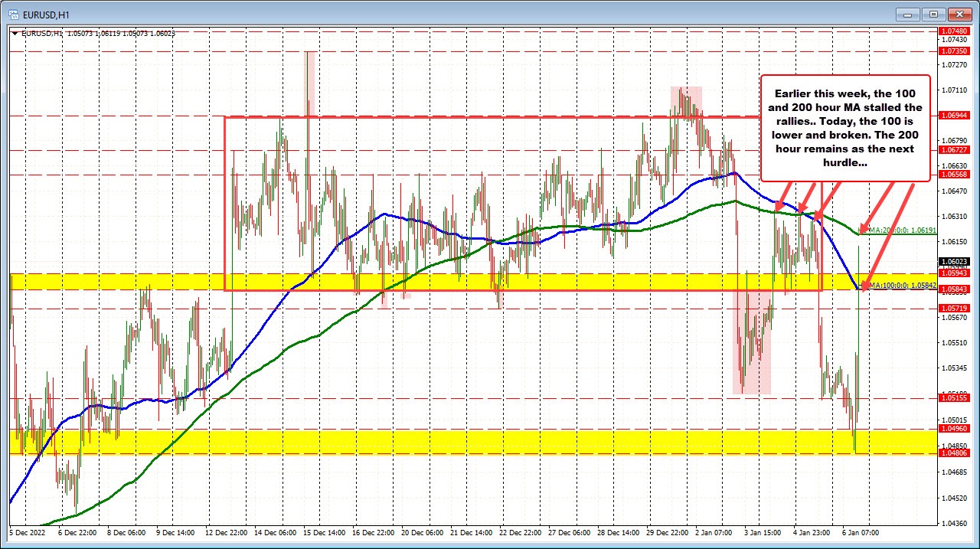Toggle the one-click trading triangle beside EURUSD,H1
980x549 pixels.
point(15,33)
